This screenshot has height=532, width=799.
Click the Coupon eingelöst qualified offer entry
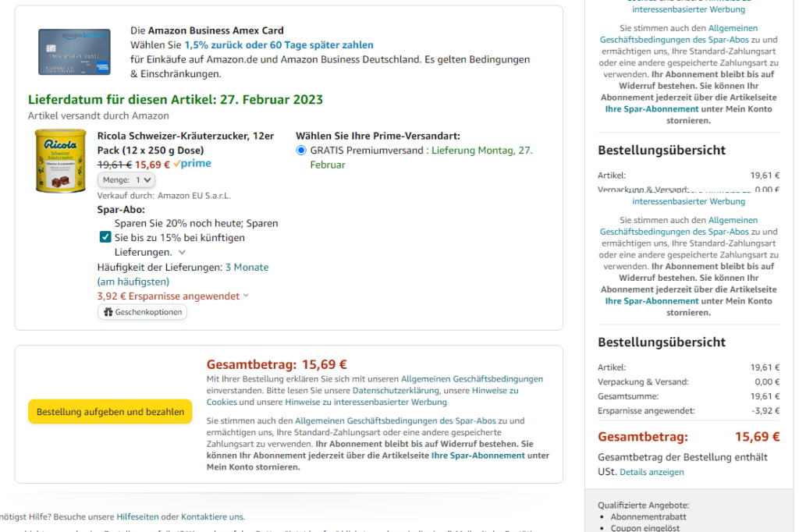tap(645, 528)
